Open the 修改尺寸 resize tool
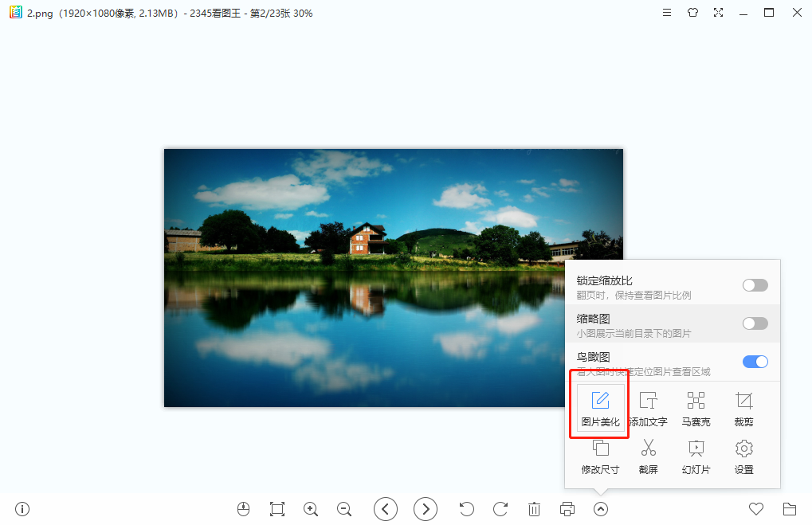Screen dimensions: 812x525 (x=599, y=455)
